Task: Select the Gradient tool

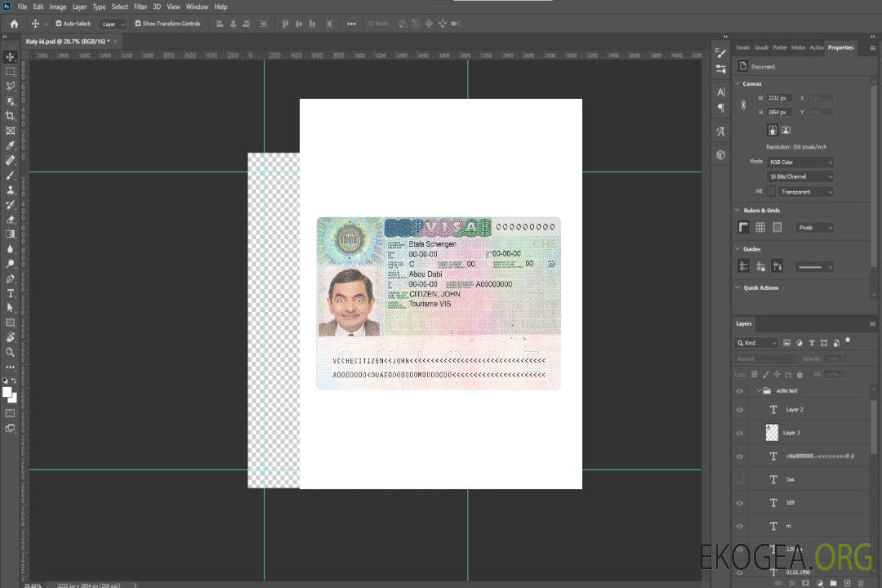Action: 10,234
